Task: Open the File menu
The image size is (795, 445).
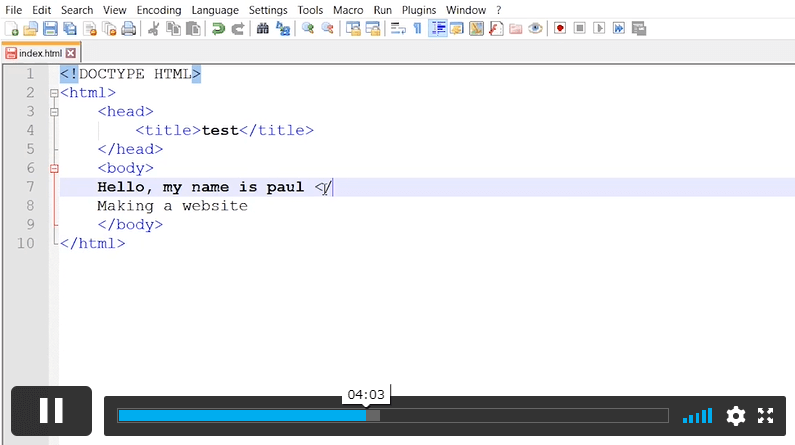Action: click(x=14, y=10)
